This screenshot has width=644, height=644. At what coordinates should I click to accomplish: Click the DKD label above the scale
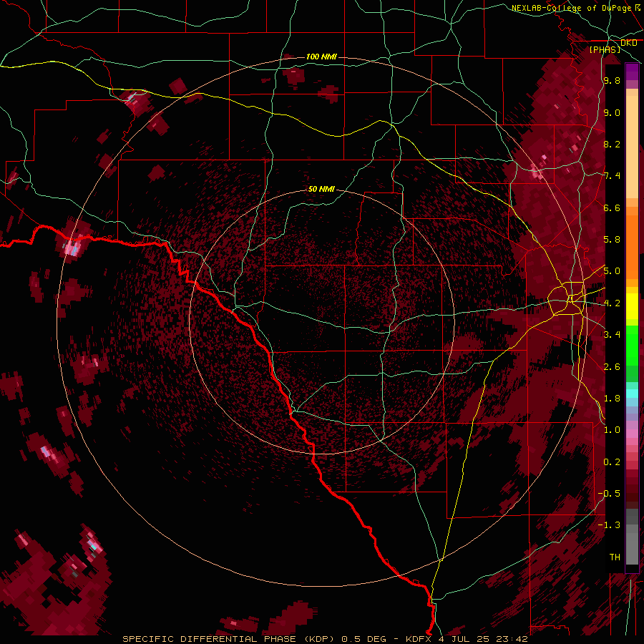628,43
